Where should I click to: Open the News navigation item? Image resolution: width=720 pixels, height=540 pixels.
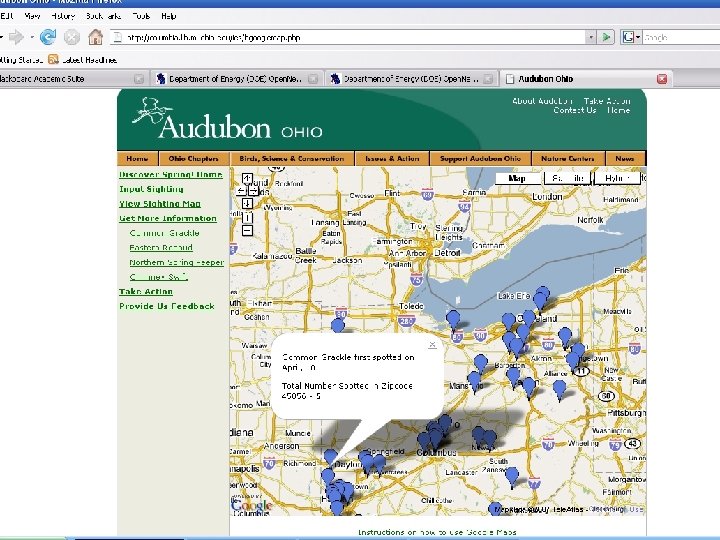[625, 158]
